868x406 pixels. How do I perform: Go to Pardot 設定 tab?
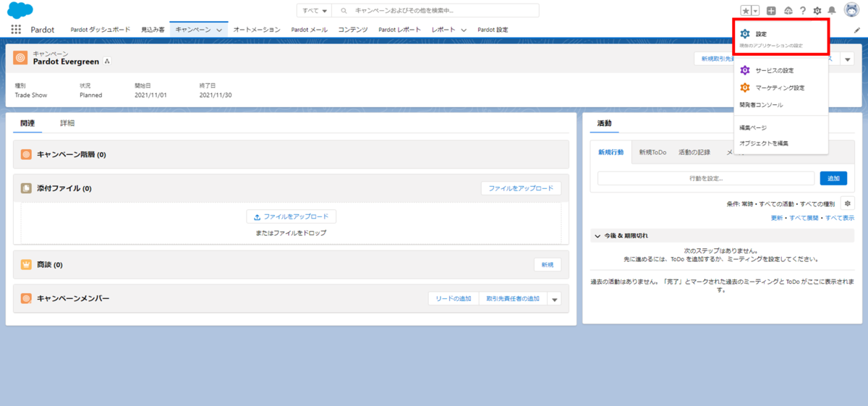493,30
